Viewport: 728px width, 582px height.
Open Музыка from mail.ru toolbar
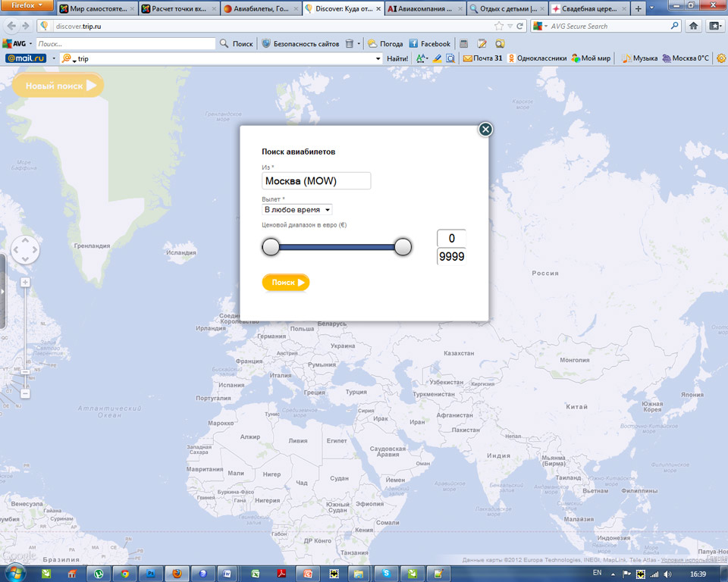click(640, 58)
